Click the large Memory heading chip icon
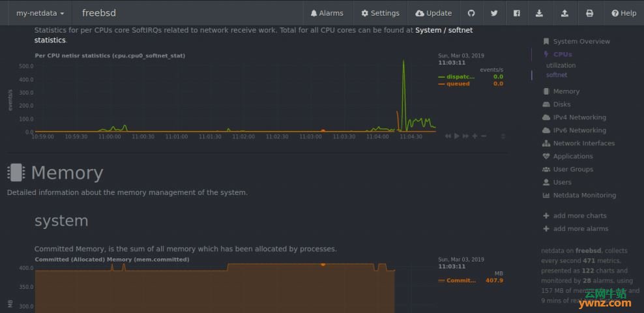 tap(16, 173)
